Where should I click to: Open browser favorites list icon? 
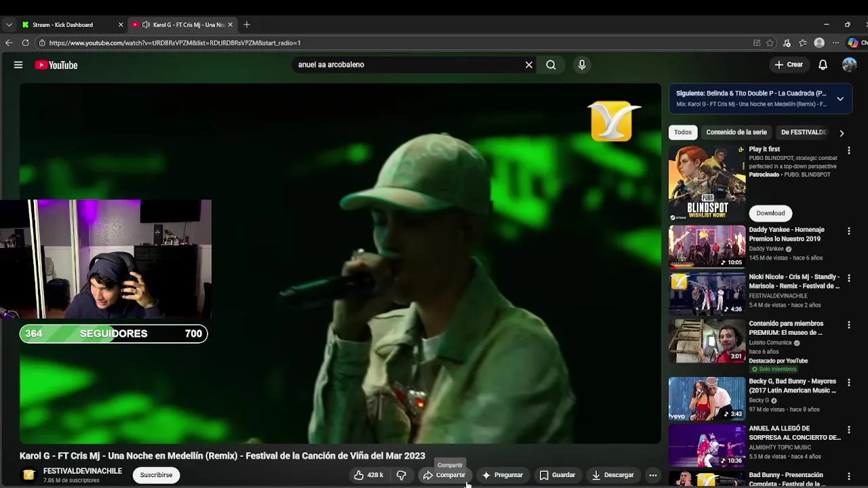pyautogui.click(x=803, y=43)
